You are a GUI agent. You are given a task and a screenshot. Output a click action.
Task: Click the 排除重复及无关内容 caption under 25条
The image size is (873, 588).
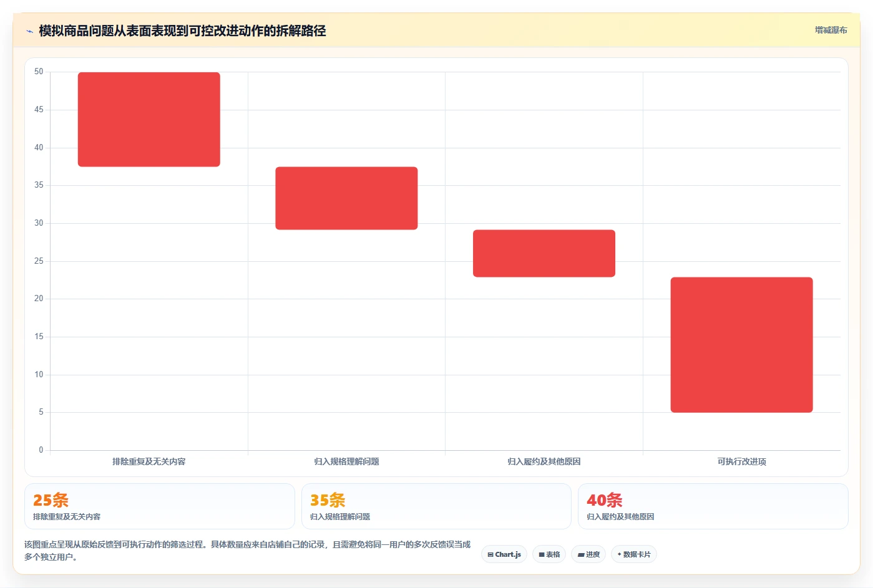[67, 516]
